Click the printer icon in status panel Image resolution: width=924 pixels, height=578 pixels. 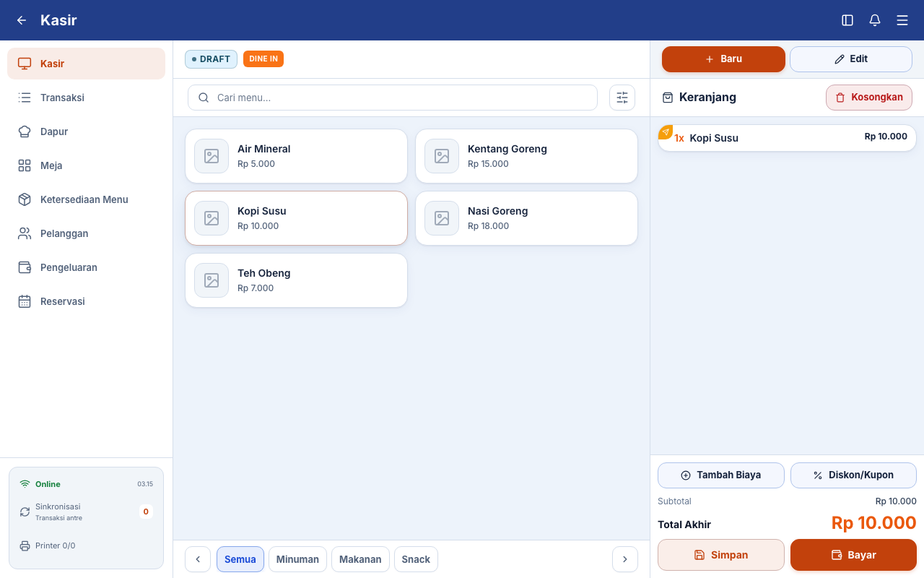point(25,545)
